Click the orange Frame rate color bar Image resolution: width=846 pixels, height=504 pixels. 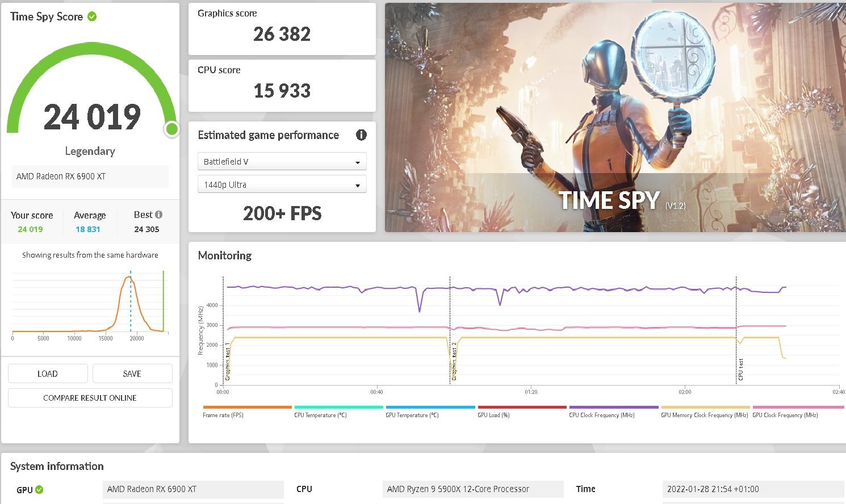(248, 407)
